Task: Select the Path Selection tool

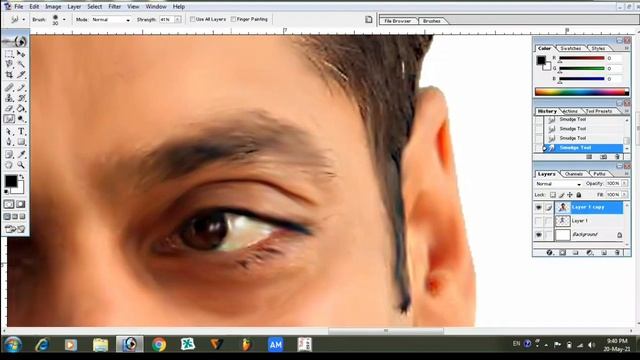Action: click(x=9, y=132)
